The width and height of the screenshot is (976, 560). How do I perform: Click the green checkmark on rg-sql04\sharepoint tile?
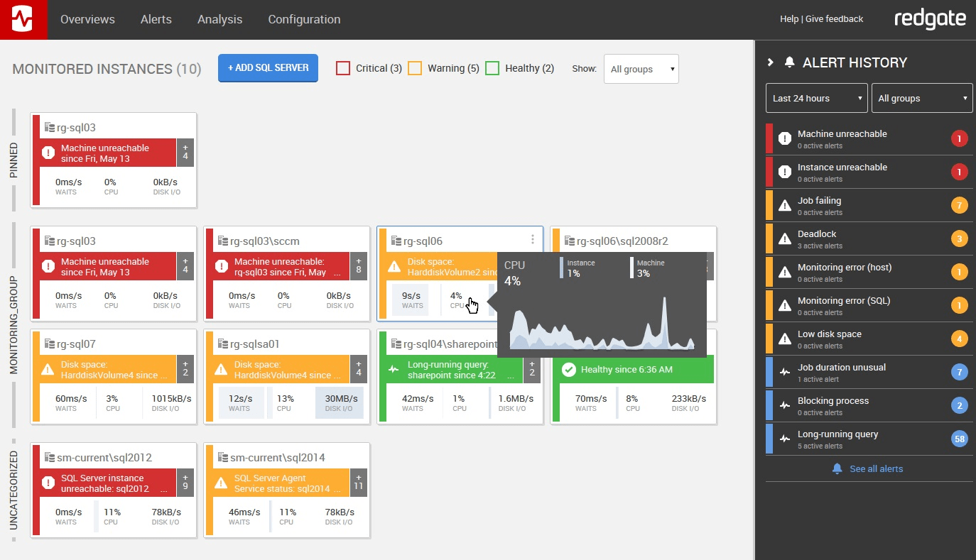(568, 369)
